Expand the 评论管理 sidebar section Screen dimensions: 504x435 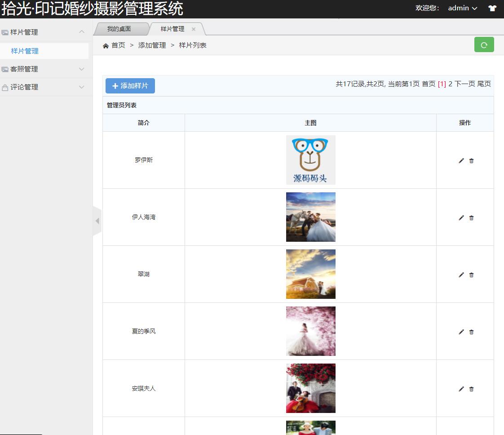(x=82, y=87)
